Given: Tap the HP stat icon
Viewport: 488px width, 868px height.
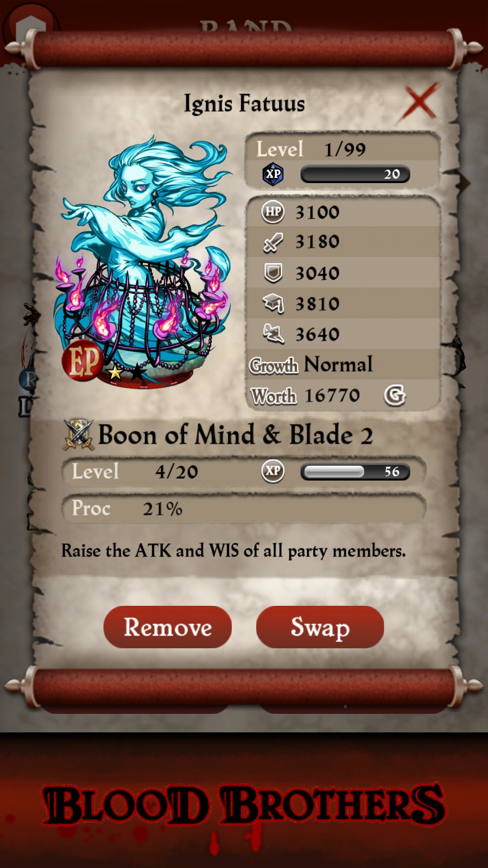Looking at the screenshot, I should pyautogui.click(x=273, y=212).
